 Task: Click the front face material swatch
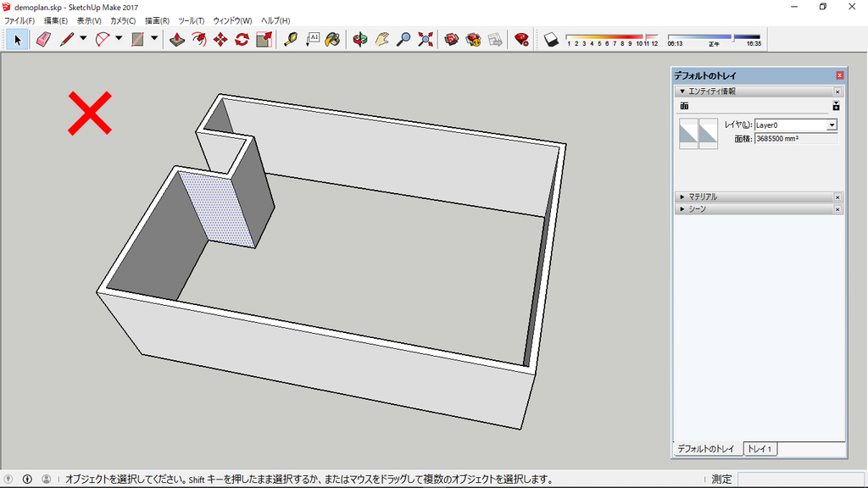click(688, 133)
